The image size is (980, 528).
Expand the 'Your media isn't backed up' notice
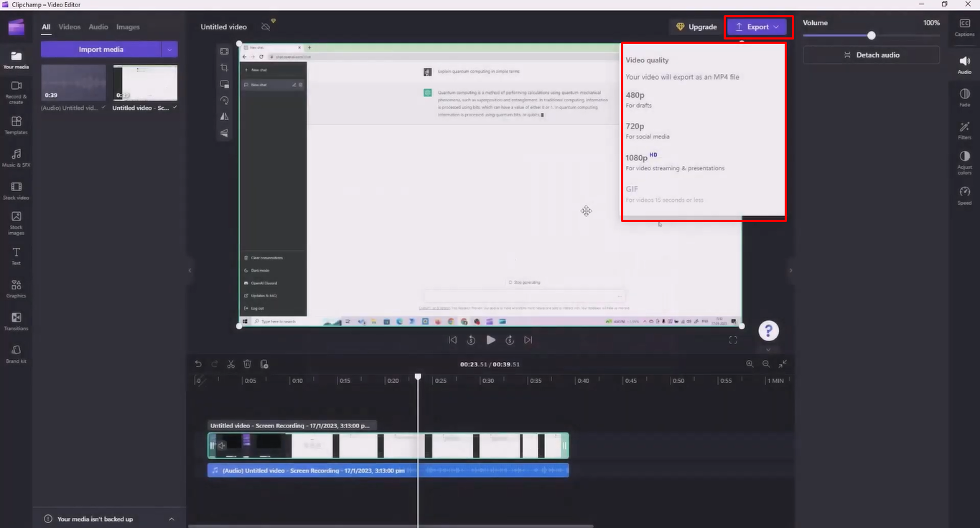coord(171,519)
